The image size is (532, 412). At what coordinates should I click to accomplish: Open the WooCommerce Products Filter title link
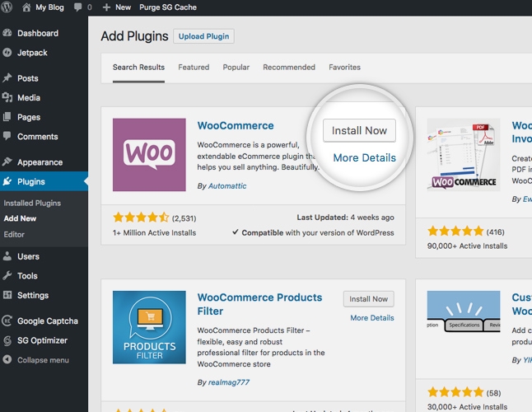(259, 304)
